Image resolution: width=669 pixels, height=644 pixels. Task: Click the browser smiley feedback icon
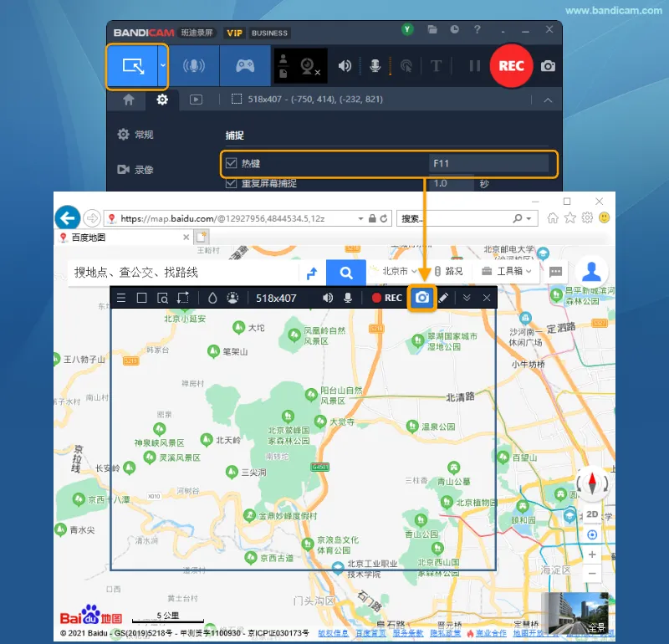coord(604,218)
